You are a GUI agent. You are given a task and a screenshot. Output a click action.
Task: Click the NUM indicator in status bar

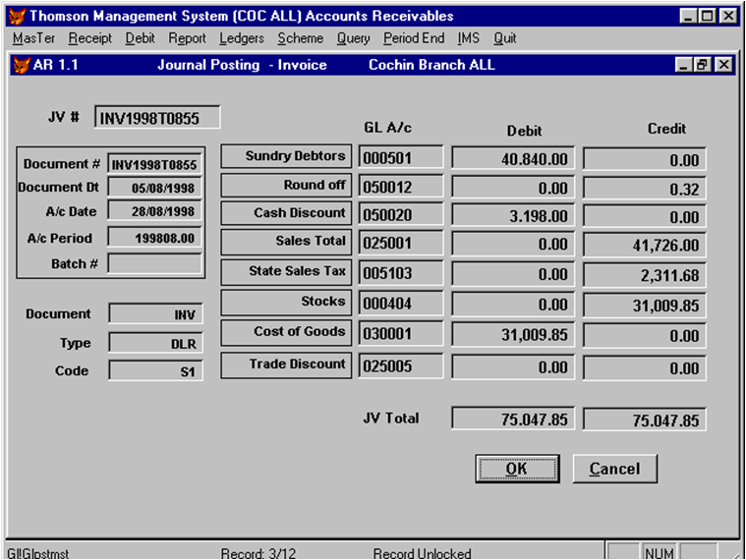(659, 553)
